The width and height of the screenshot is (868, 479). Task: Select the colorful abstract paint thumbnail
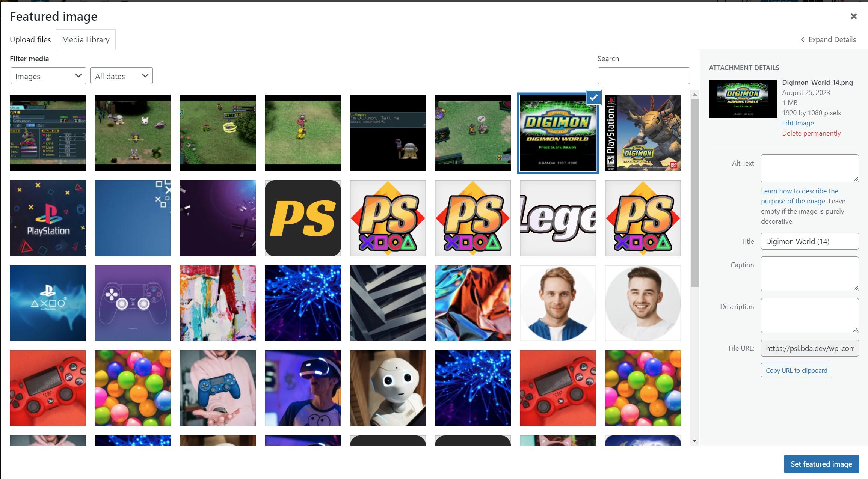[x=217, y=303]
